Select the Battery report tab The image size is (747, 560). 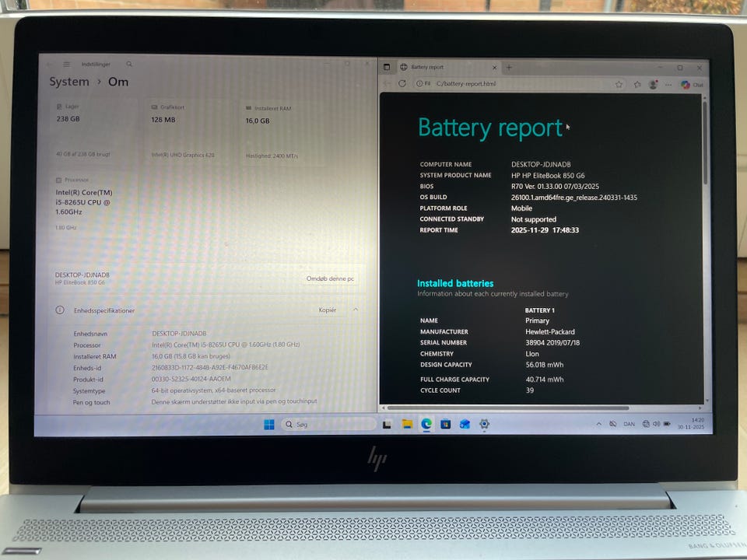(x=447, y=67)
